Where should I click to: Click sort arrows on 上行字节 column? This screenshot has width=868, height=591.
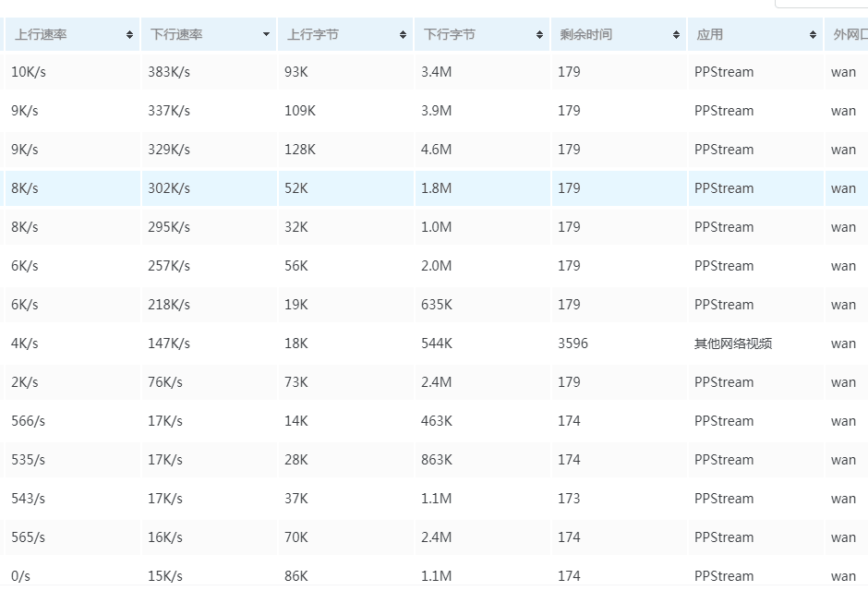click(x=404, y=35)
